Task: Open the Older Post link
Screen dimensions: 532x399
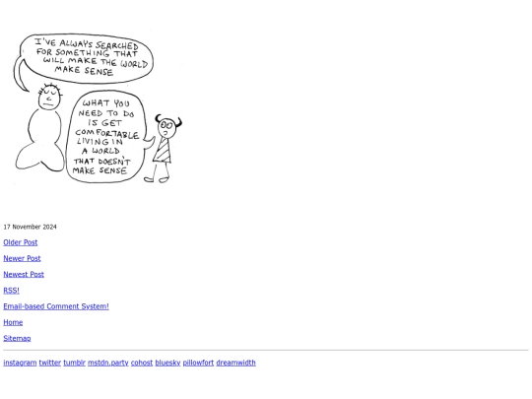Action: coord(21,242)
